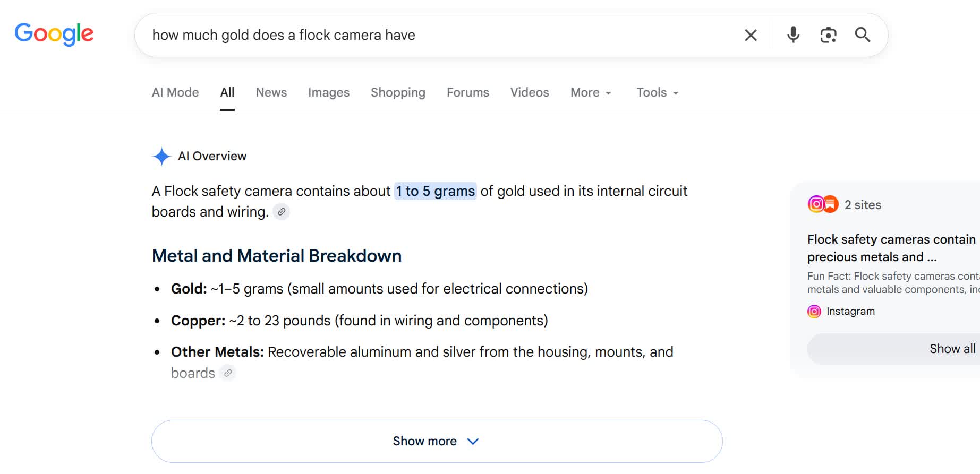Start voice search with microphone icon

[x=793, y=35]
